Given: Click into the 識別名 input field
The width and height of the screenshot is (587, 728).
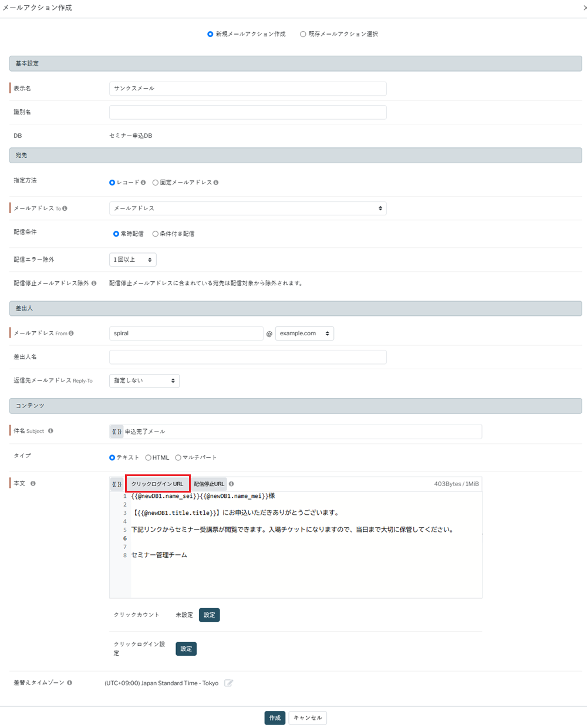Looking at the screenshot, I should tap(248, 112).
